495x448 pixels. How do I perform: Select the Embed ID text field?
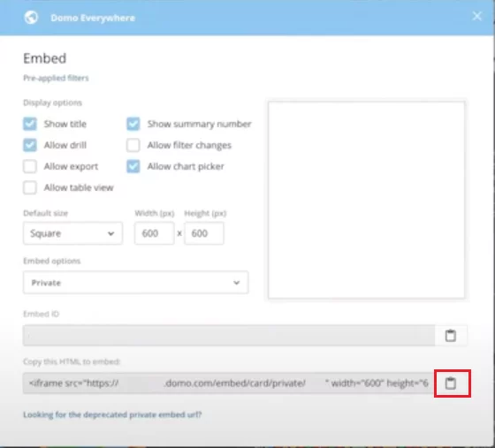point(229,336)
